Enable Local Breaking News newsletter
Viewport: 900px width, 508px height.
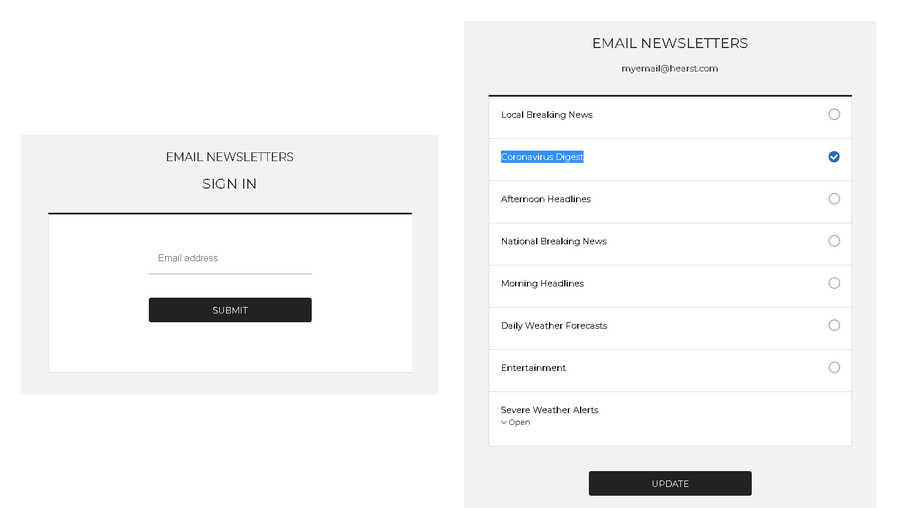point(834,114)
